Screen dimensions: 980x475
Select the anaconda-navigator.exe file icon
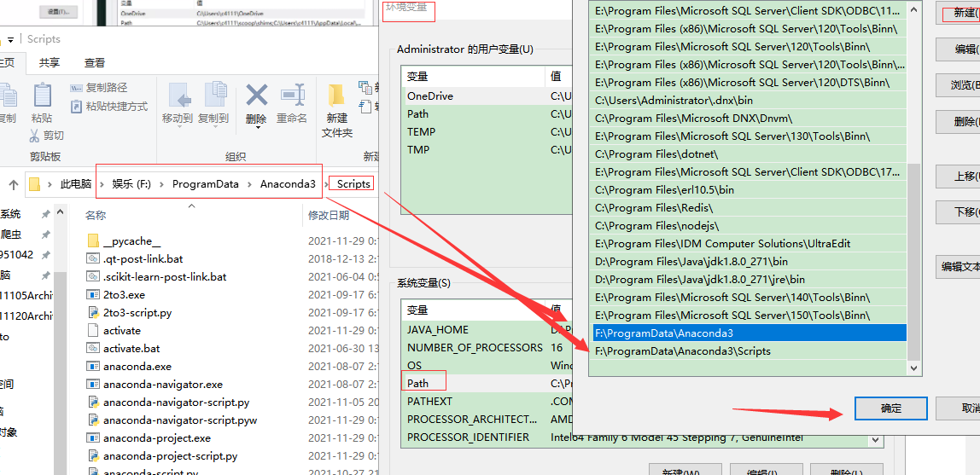pyautogui.click(x=93, y=385)
